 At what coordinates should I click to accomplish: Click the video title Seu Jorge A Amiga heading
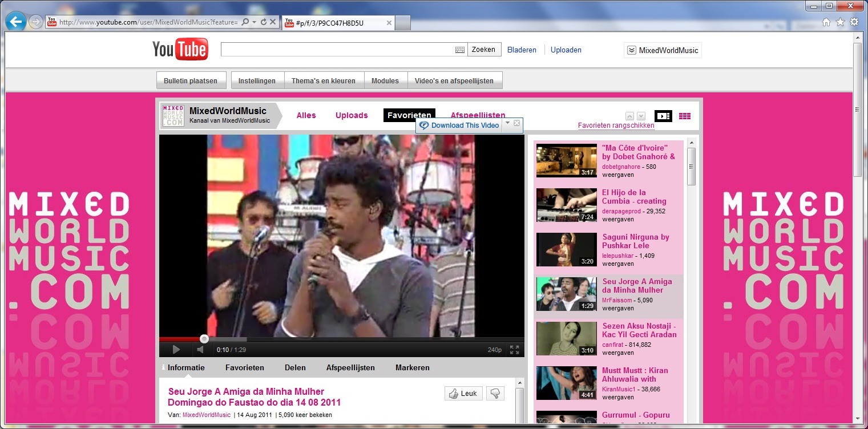pos(255,397)
